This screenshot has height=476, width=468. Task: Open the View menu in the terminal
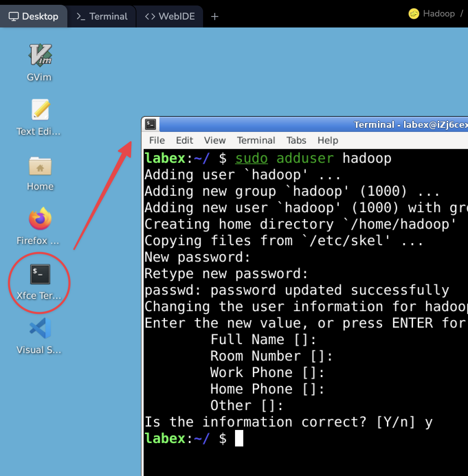214,140
